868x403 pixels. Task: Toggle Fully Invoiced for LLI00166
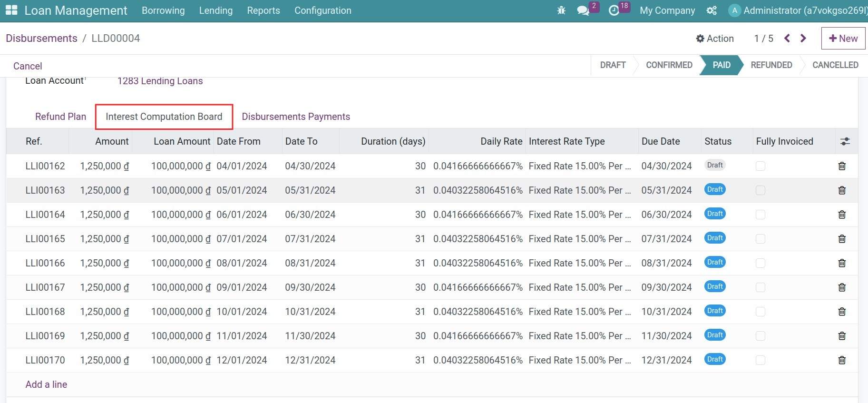761,263
